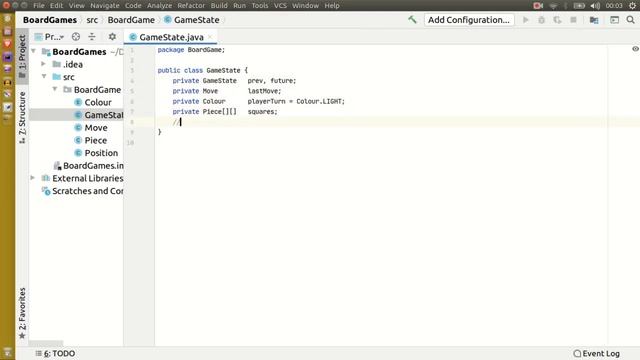Open the Project view dropdown
This screenshot has height=360, width=640.
click(x=49, y=37)
